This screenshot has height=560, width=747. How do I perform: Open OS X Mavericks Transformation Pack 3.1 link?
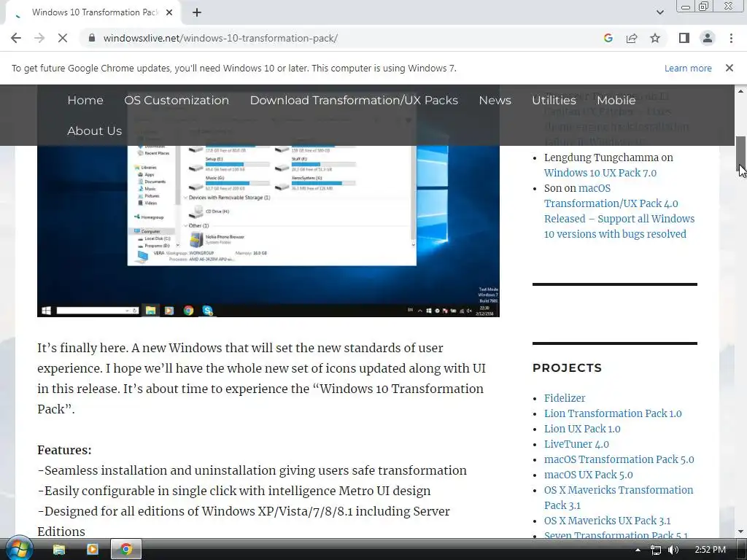click(619, 497)
